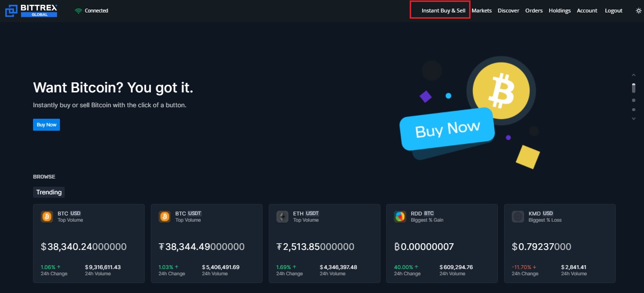The image size is (644, 293).
Task: Toggle the light/dark theme sun icon
Action: [632, 11]
